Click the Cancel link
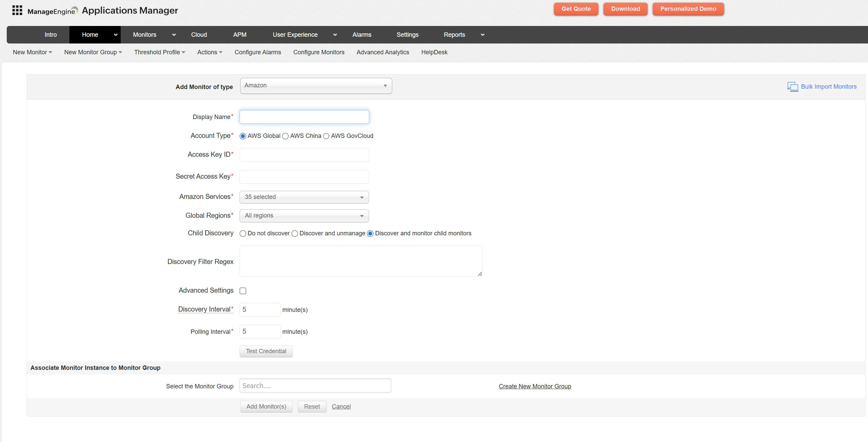 [341, 407]
